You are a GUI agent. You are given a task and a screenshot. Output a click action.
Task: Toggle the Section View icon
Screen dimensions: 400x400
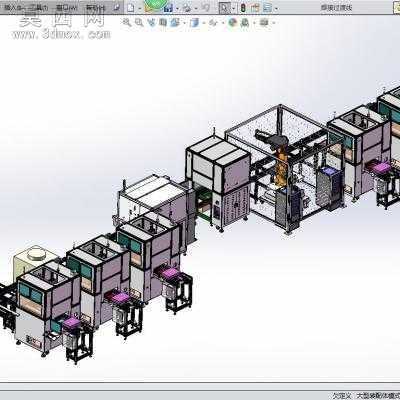163,22
